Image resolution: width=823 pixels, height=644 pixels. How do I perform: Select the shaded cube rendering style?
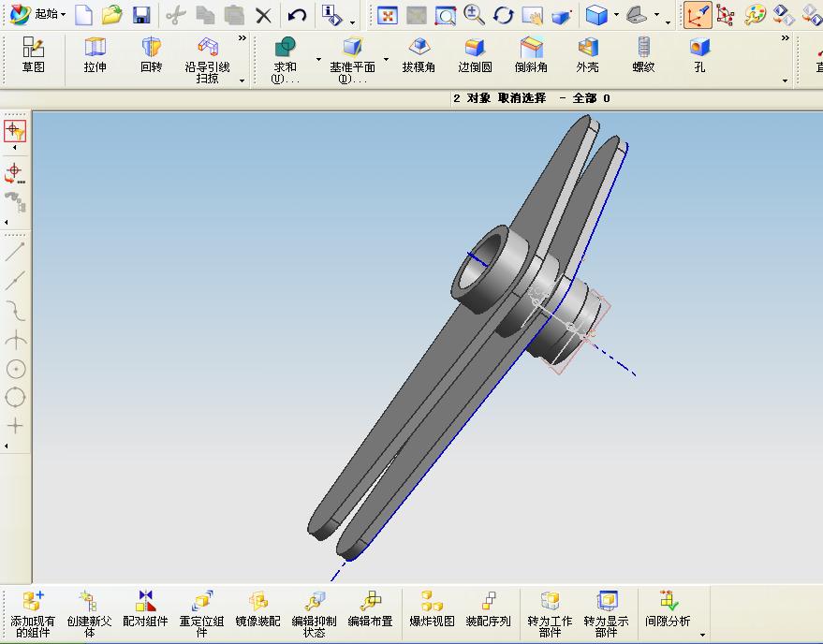(596, 15)
